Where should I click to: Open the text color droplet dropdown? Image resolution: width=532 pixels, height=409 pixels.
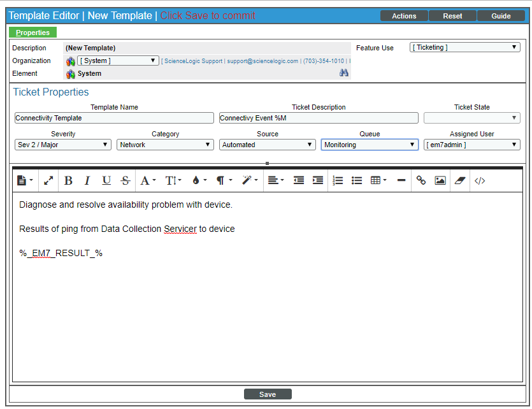point(199,181)
